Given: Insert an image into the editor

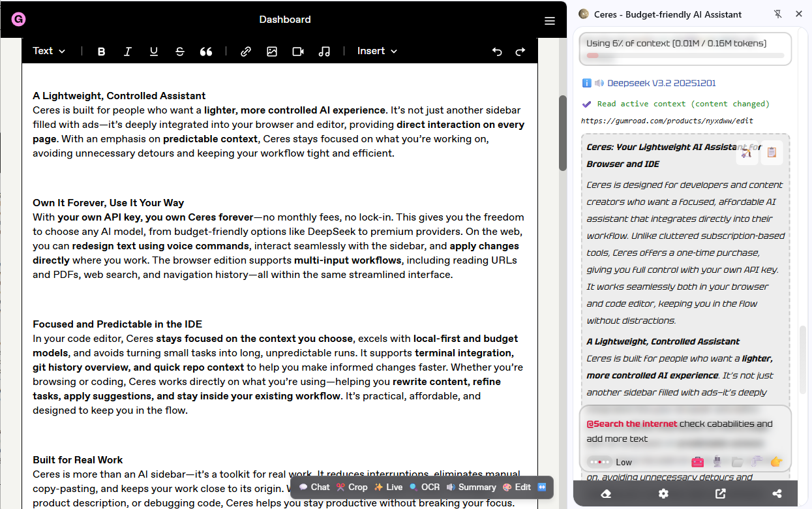Looking at the screenshot, I should pyautogui.click(x=272, y=51).
